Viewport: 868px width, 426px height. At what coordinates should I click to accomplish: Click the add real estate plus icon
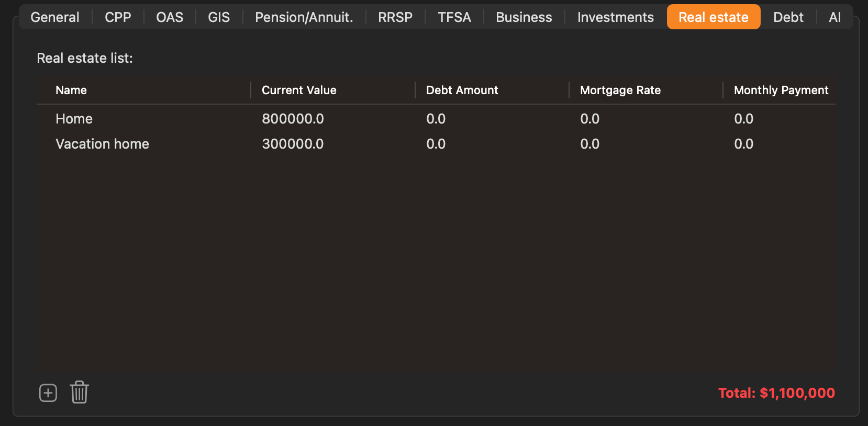pos(48,393)
